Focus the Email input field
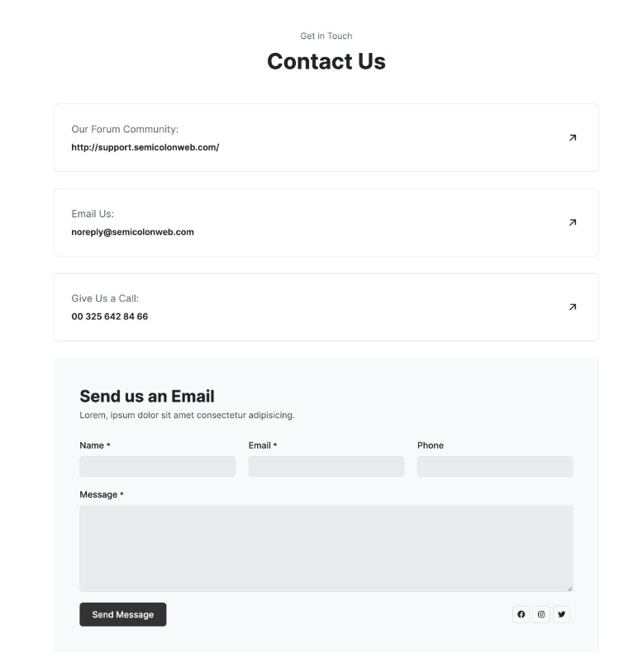This screenshot has height=672, width=643. [326, 467]
